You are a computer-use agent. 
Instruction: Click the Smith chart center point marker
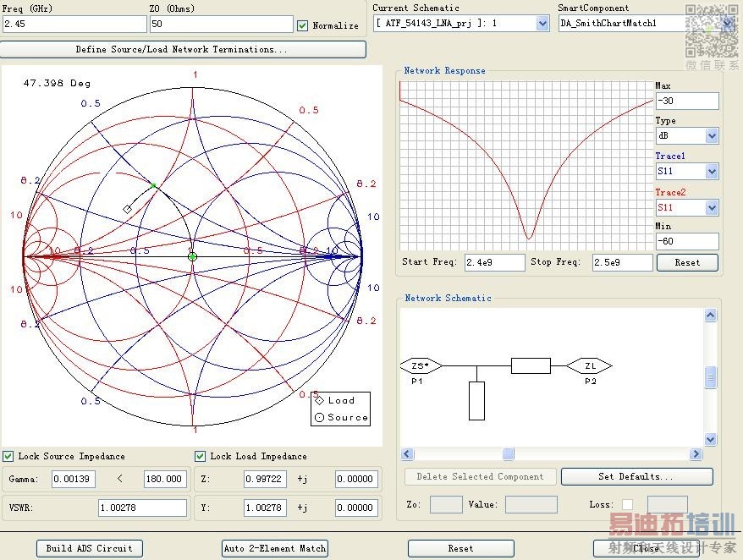tap(192, 256)
